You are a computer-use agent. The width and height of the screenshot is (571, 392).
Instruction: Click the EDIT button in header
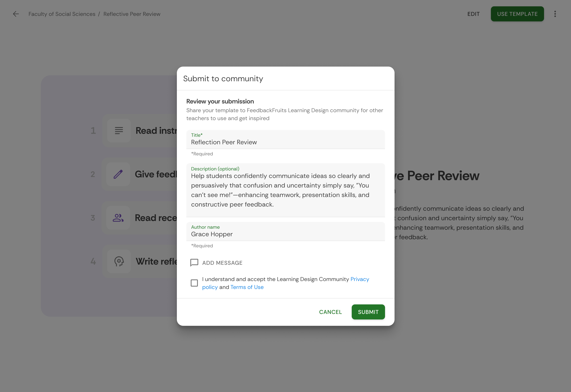coord(473,14)
